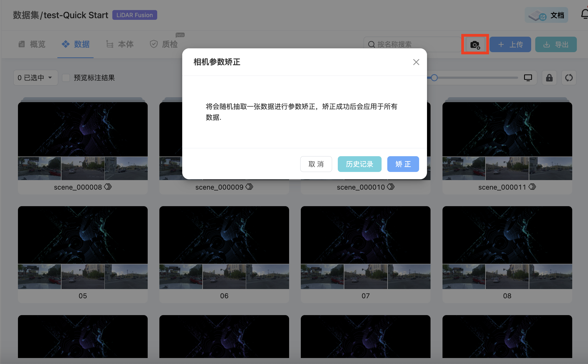Viewport: 588px width, 364px height.
Task: Open the scene_000008 thumbnail
Action: (83, 141)
